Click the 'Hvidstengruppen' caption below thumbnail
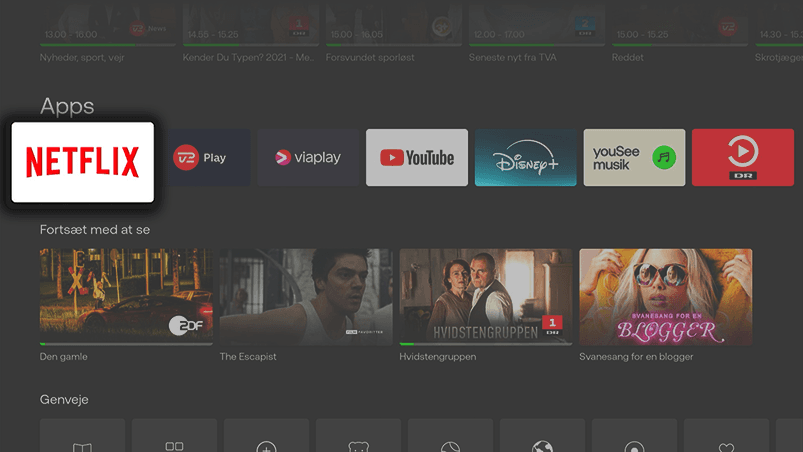Screen dimensions: 803x452 point(437,357)
